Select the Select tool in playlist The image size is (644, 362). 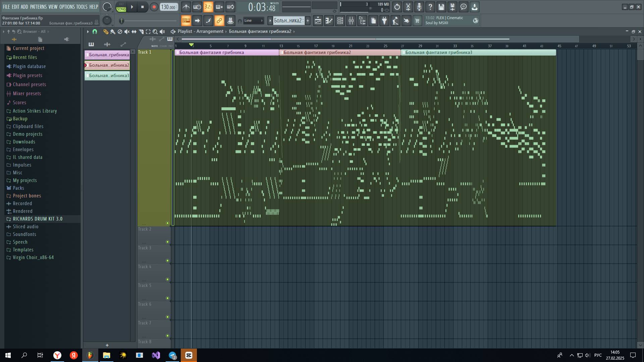(x=148, y=32)
